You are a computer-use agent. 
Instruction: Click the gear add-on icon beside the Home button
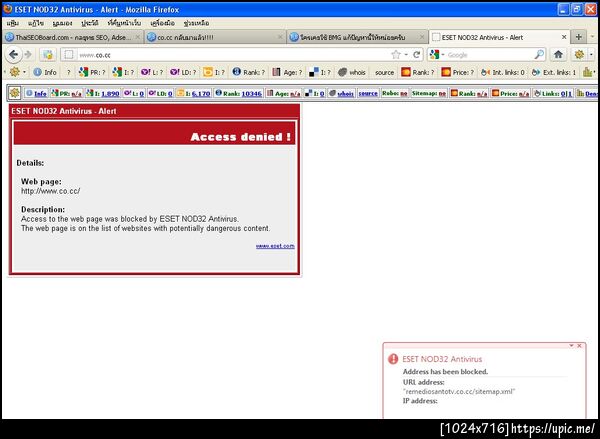click(x=579, y=55)
